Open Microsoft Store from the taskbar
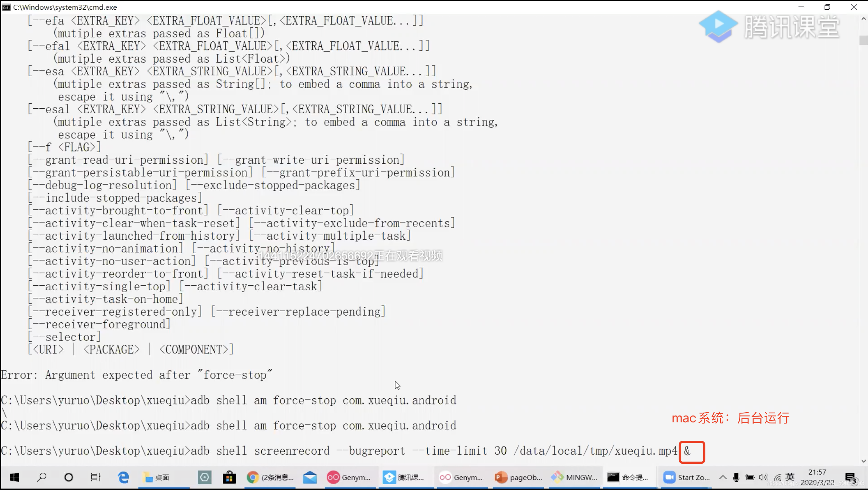Viewport: 868px width, 490px height. click(229, 477)
